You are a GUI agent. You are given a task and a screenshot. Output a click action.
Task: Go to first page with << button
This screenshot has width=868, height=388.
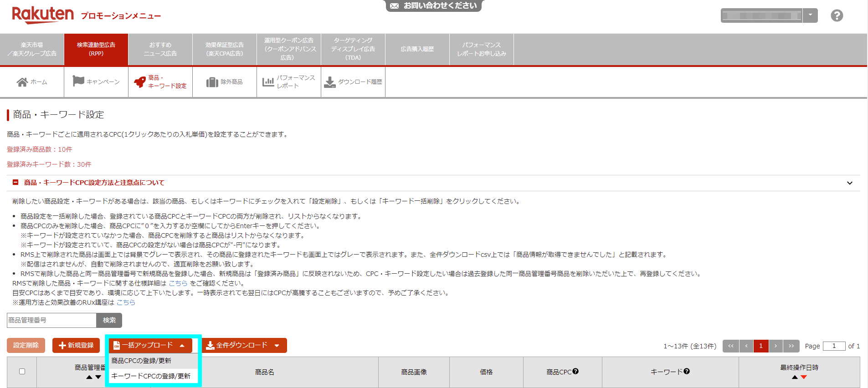[731, 346]
